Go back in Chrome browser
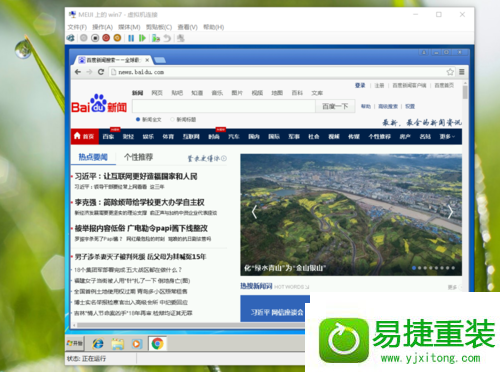500x372 pixels. 78,72
